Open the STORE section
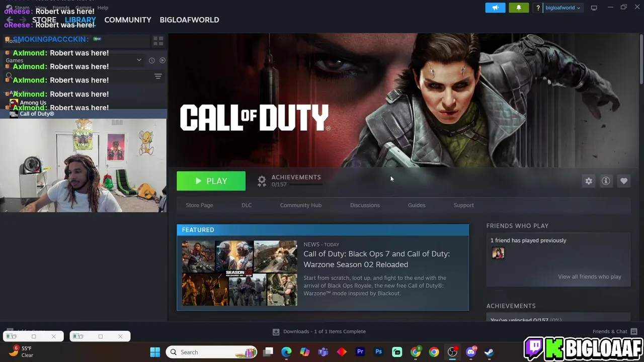 pos(44,20)
